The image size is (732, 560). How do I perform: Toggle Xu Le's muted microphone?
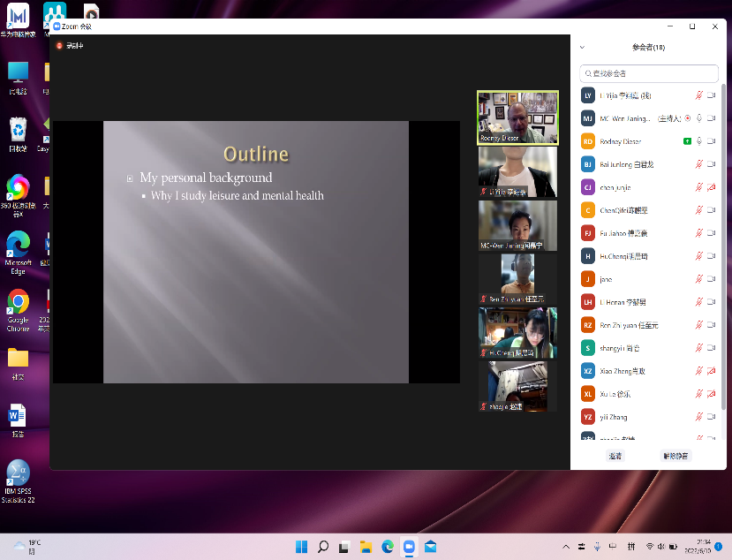(x=699, y=393)
